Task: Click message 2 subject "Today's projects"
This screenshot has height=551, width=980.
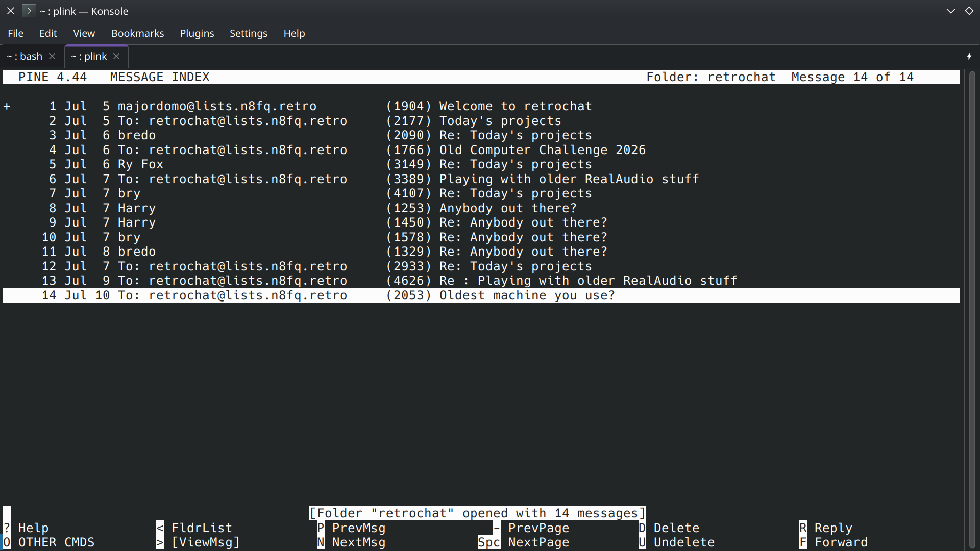Action: tap(500, 121)
